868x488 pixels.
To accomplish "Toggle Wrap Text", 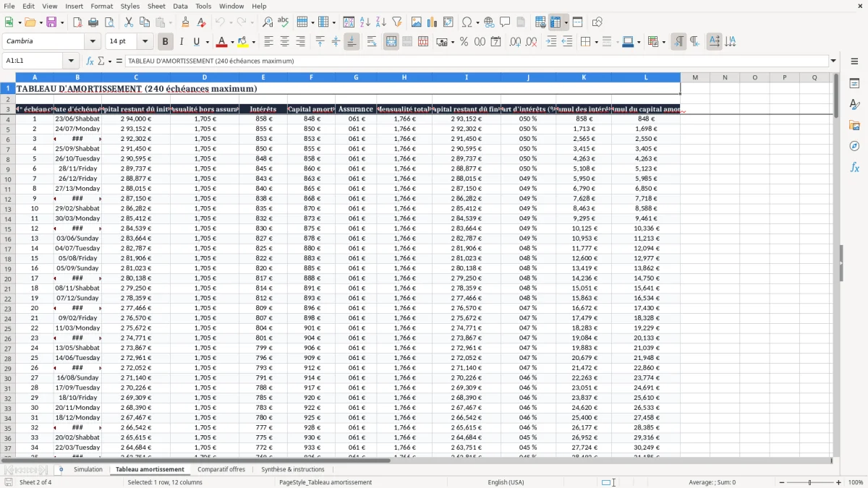I will tap(372, 42).
